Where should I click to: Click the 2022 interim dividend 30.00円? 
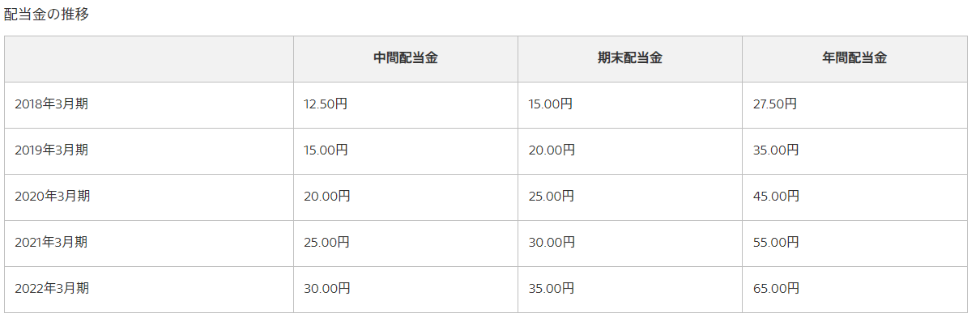click(x=327, y=289)
